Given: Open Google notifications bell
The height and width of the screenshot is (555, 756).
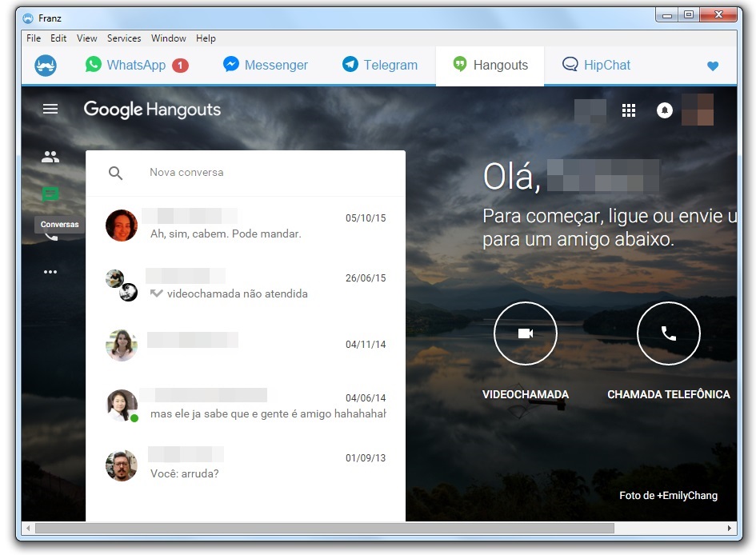Looking at the screenshot, I should coord(664,110).
